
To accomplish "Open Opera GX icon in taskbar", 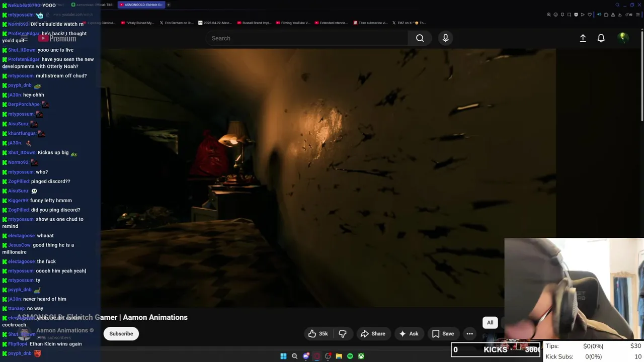I will point(316,356).
